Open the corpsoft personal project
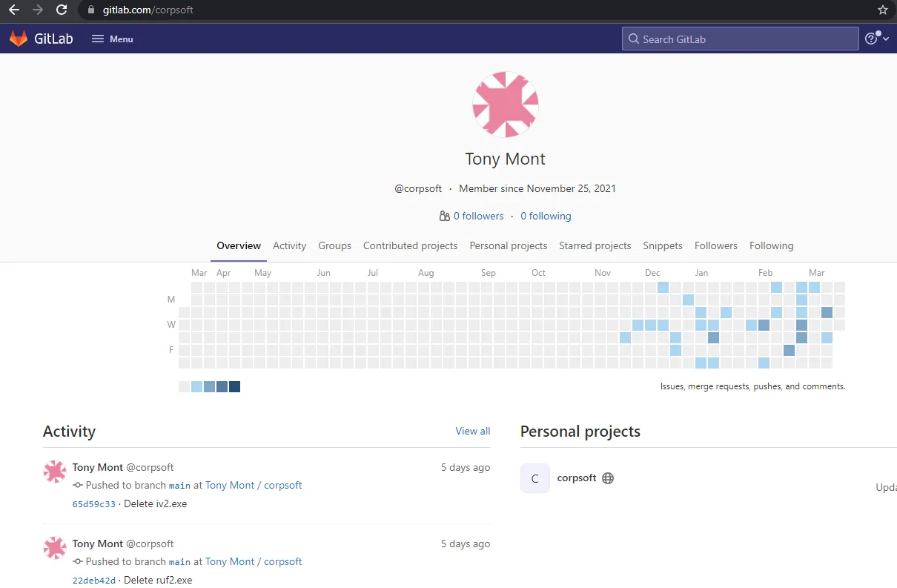This screenshot has height=588, width=897. (577, 478)
